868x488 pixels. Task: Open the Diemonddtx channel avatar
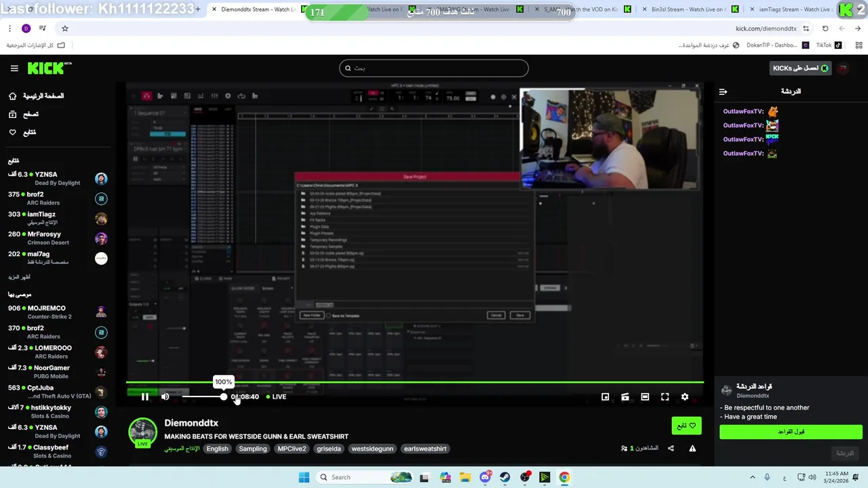click(x=142, y=433)
